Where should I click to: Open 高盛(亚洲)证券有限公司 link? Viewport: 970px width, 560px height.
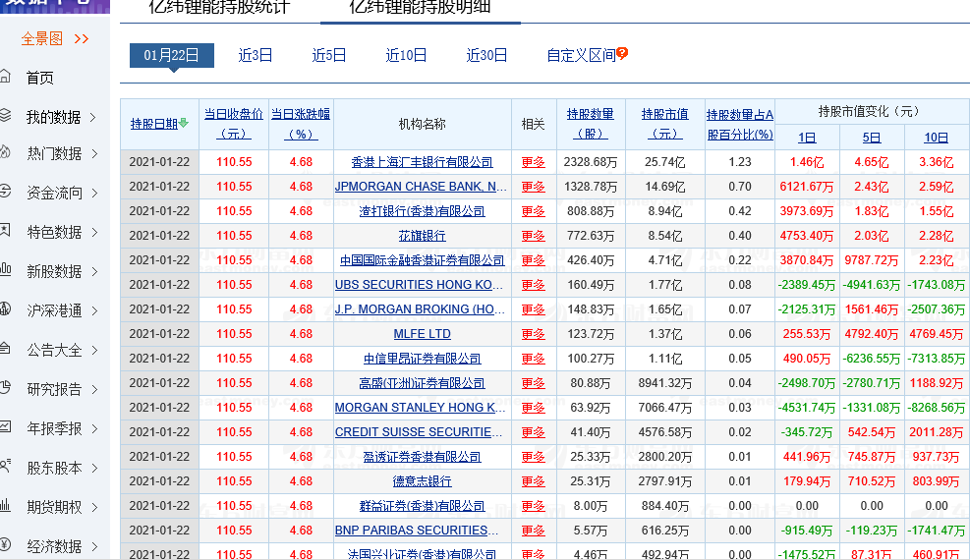coord(422,384)
